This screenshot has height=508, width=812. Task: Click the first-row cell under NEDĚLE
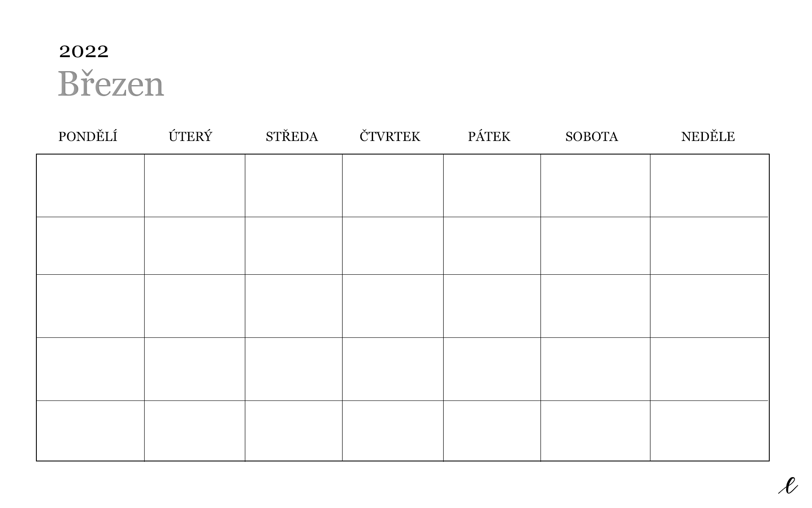click(x=709, y=185)
